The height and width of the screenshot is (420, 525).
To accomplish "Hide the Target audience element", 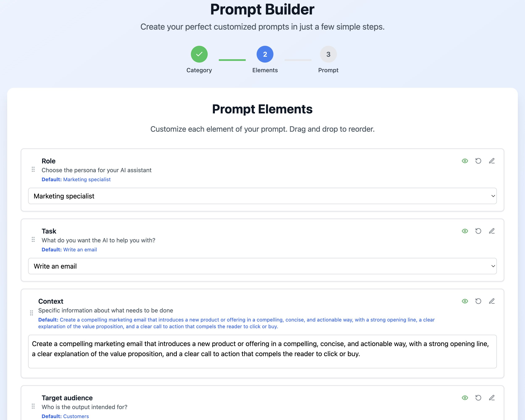I will (464, 397).
